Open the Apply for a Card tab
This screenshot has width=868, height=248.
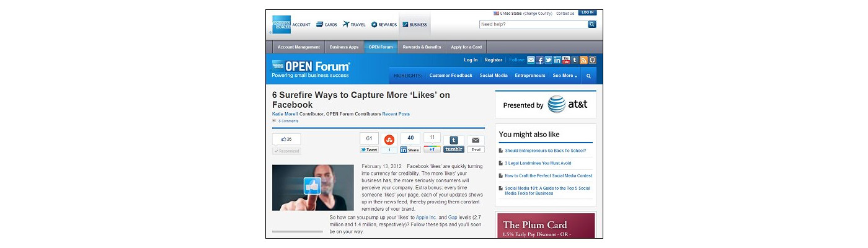466,47
